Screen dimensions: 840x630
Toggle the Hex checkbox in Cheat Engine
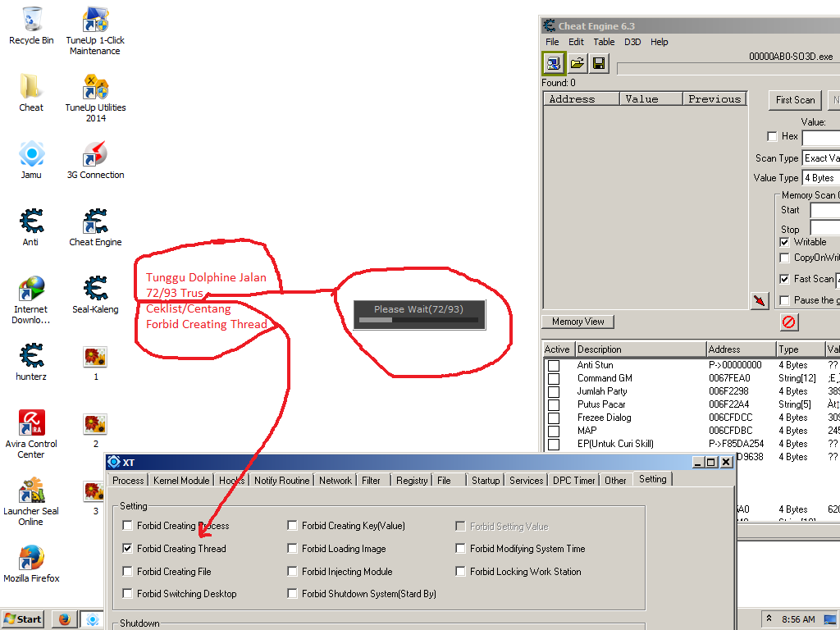pyautogui.click(x=772, y=136)
